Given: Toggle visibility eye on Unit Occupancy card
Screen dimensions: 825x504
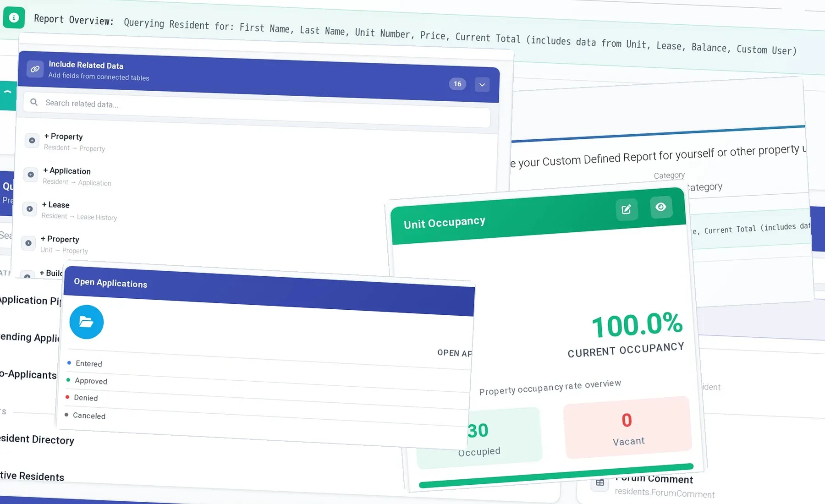Looking at the screenshot, I should point(661,207).
